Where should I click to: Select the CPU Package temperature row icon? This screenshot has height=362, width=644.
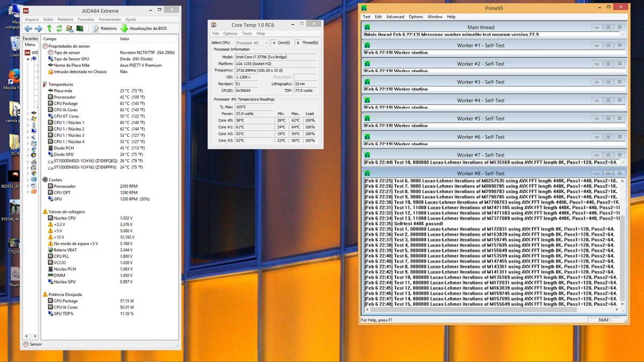pos(50,104)
